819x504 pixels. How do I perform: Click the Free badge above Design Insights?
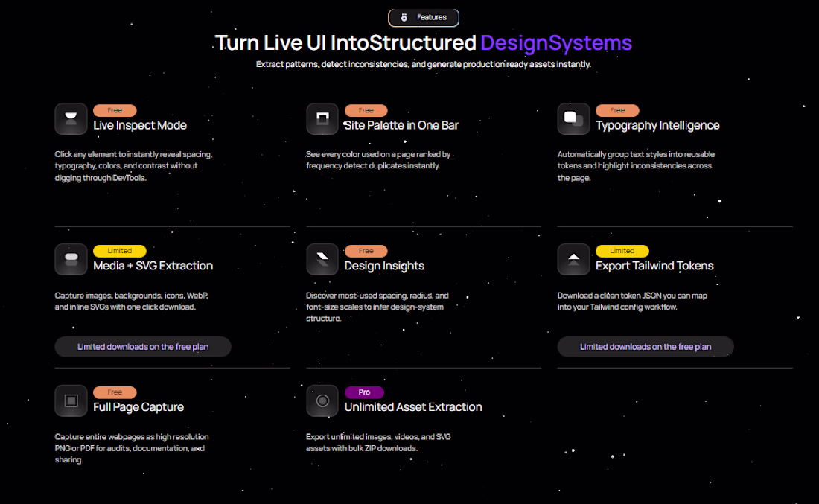coord(366,251)
